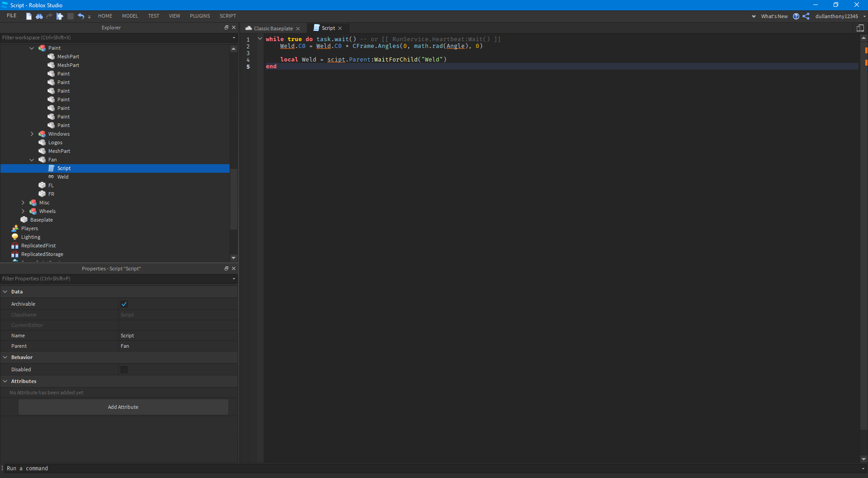
Task: Click the Paste icon in the toolbar
Action: (x=59, y=16)
